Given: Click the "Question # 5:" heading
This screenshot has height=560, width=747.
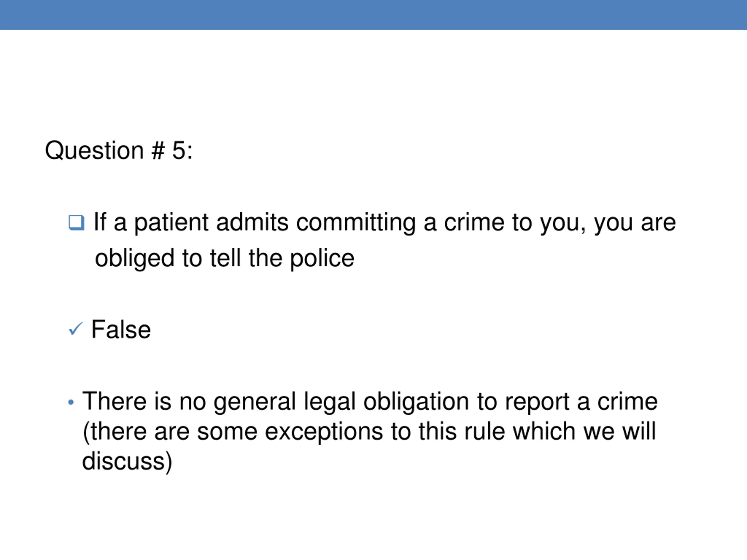Looking at the screenshot, I should (118, 150).
